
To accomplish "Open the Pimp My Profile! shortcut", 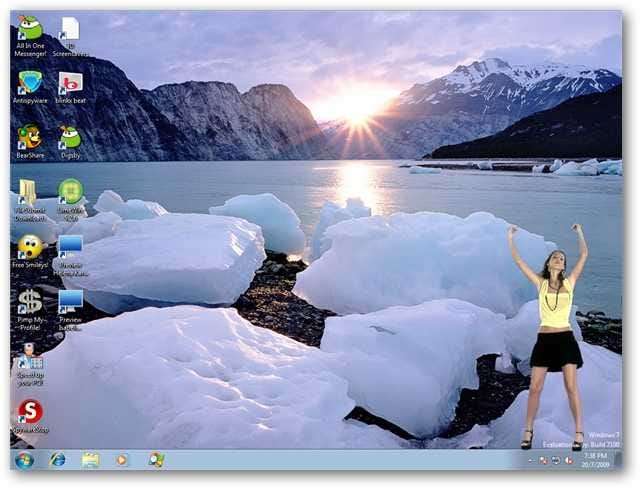I will pos(30,310).
